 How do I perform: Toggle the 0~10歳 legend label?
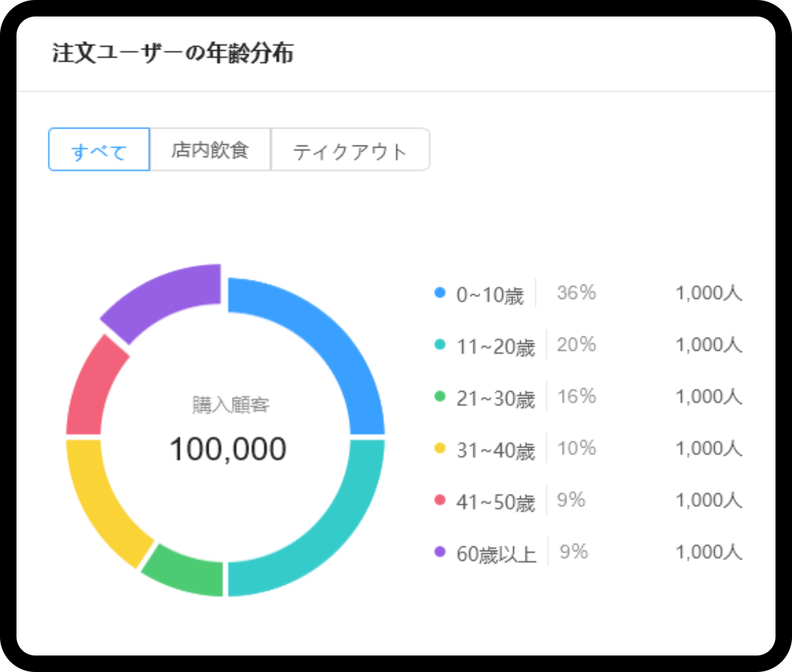(490, 294)
